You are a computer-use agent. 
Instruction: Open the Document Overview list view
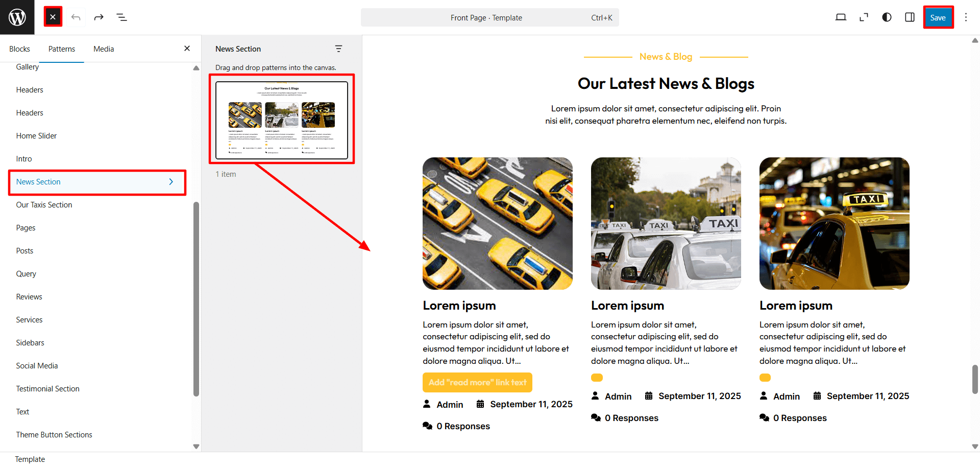pos(121,17)
